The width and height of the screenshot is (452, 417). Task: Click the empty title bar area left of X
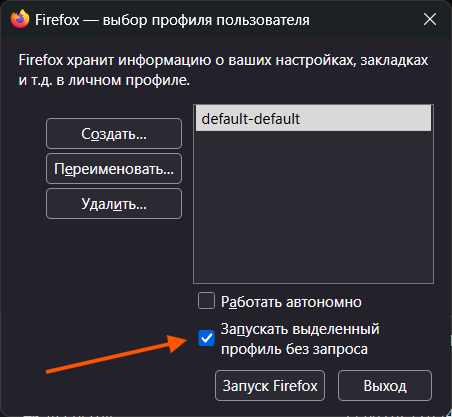[x=363, y=19]
